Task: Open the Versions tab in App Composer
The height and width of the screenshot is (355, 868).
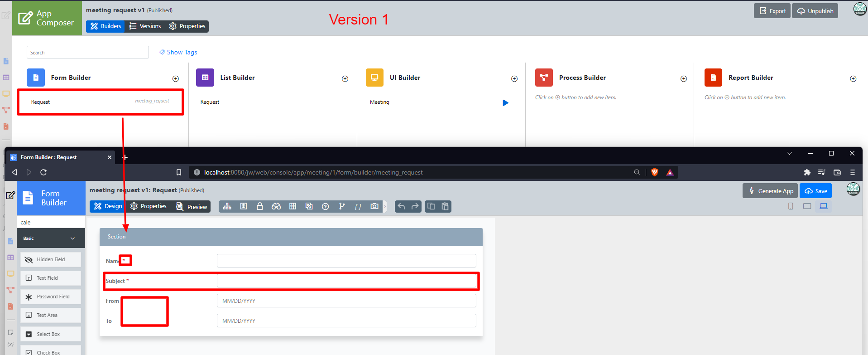Action: pyautogui.click(x=145, y=26)
